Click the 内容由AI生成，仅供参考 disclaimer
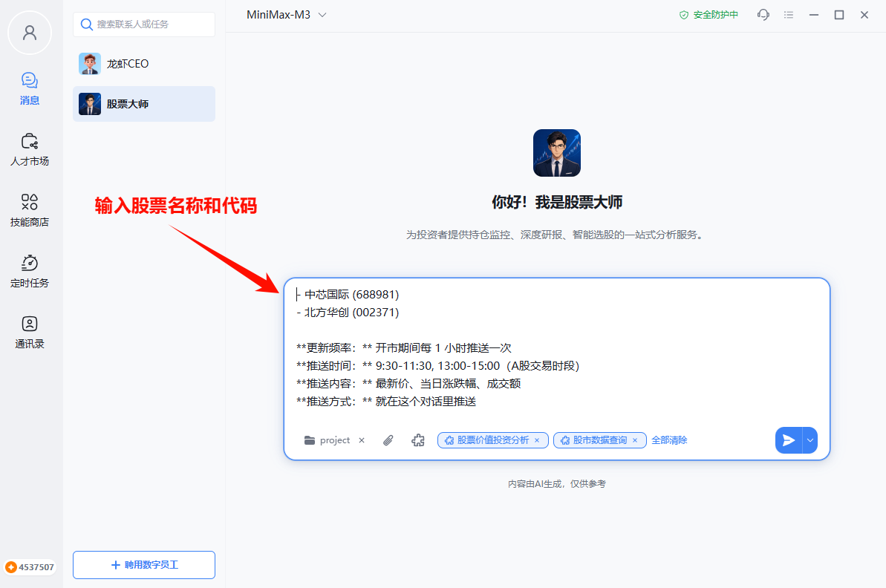Screen dimensions: 886x588 (x=556, y=484)
